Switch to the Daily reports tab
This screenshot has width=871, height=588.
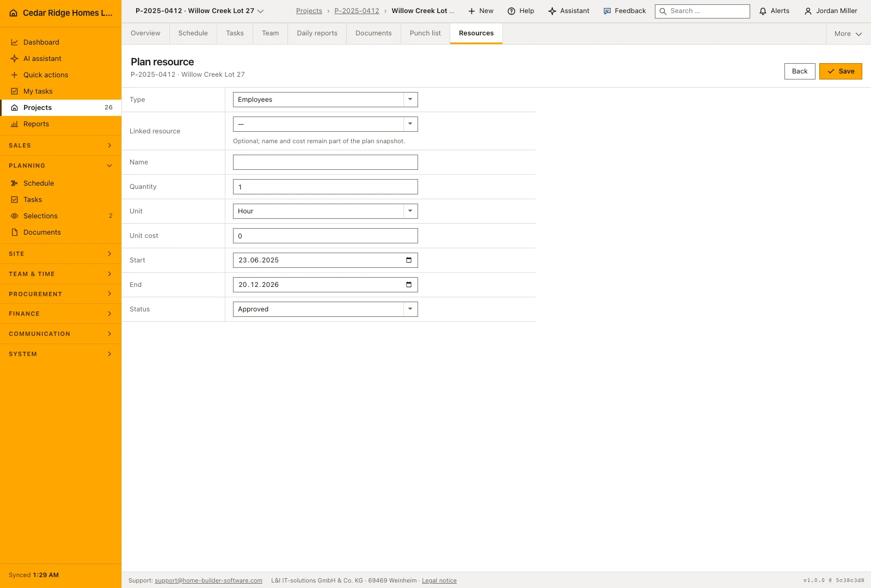[317, 33]
